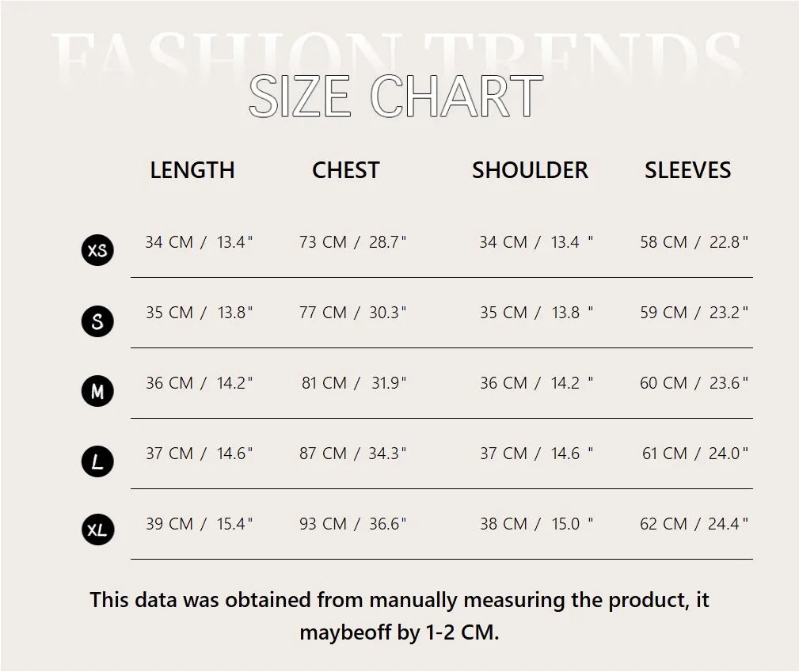
Task: Select the SLEEVES column header
Action: point(687,170)
